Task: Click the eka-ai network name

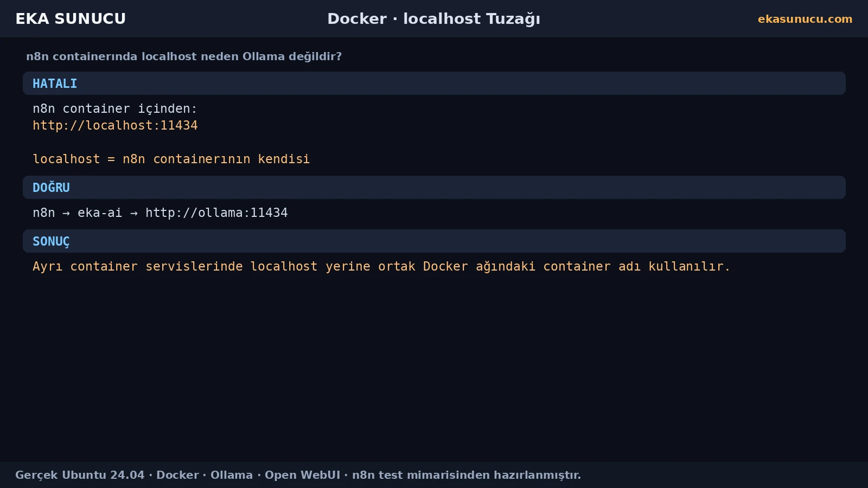Action: pyautogui.click(x=100, y=213)
